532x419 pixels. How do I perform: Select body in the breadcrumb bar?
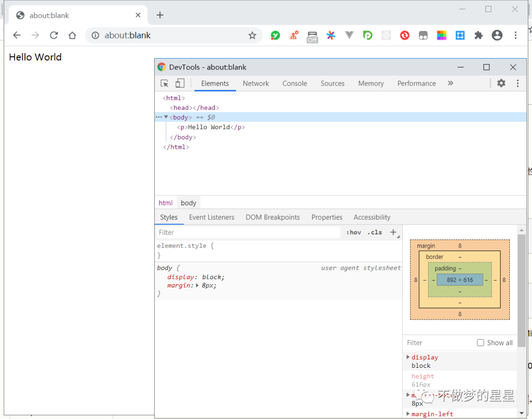click(188, 203)
